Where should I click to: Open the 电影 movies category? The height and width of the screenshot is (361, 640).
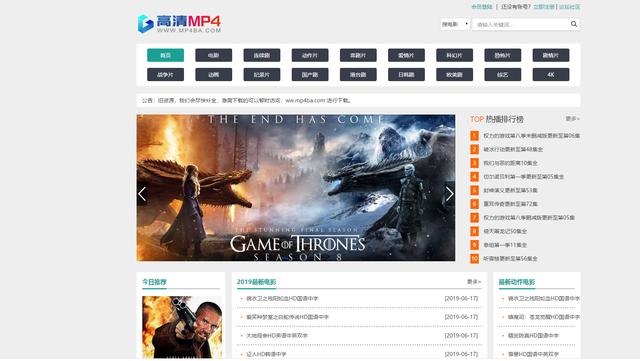pyautogui.click(x=213, y=55)
